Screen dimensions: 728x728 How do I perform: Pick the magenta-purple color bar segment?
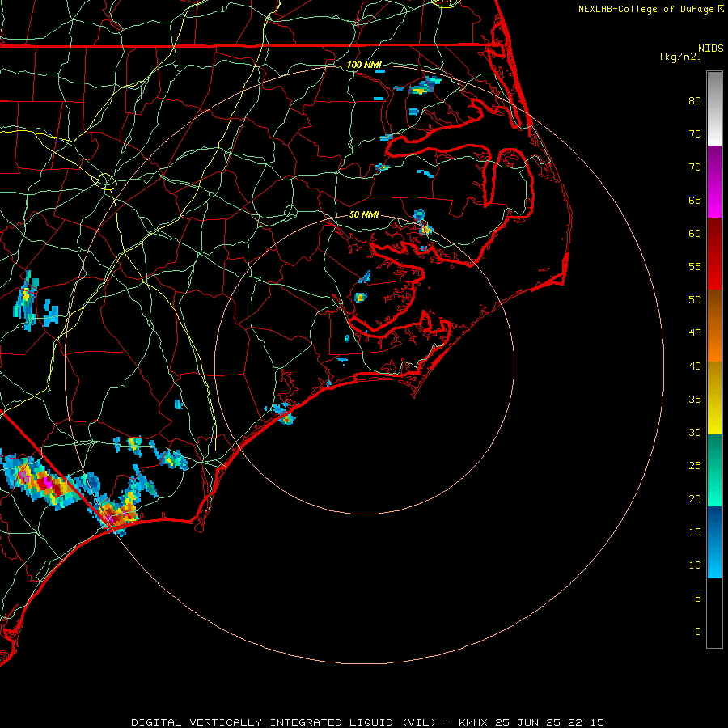pyautogui.click(x=714, y=181)
